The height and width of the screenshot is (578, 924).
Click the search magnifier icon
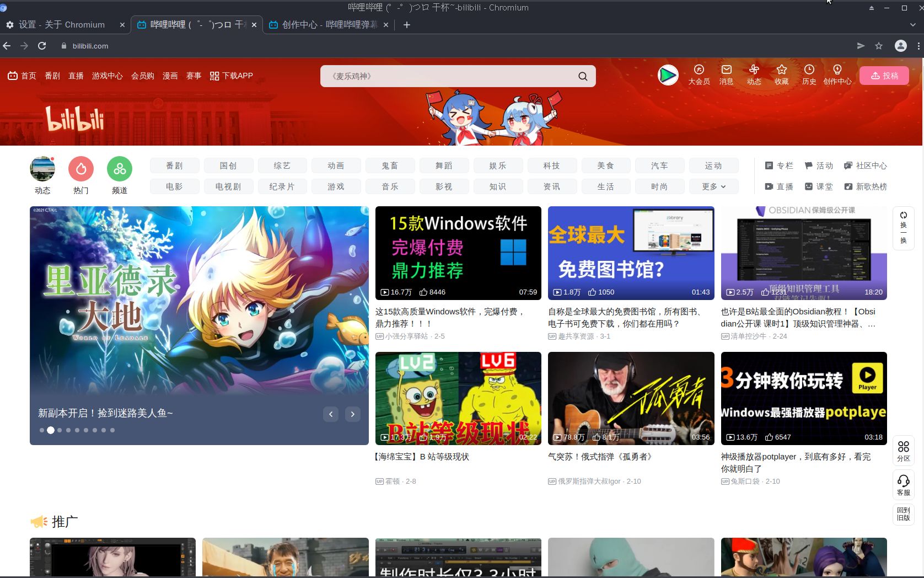(582, 76)
